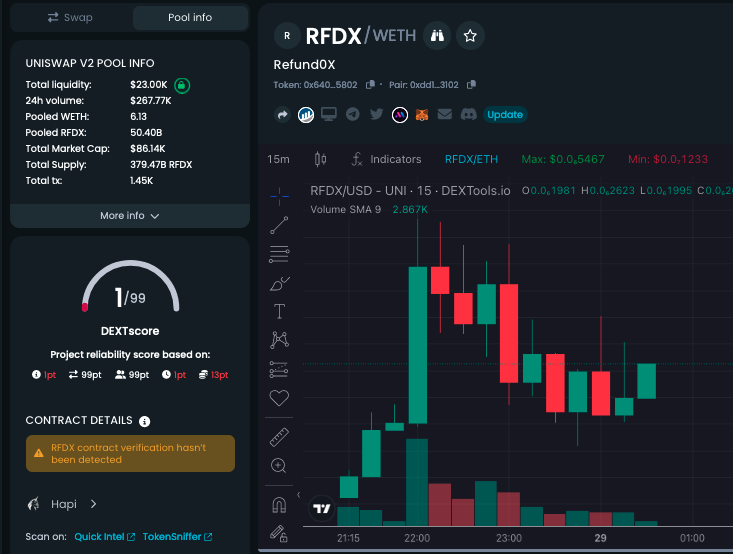Open the contract details info icon
The height and width of the screenshot is (554, 733).
coord(144,422)
